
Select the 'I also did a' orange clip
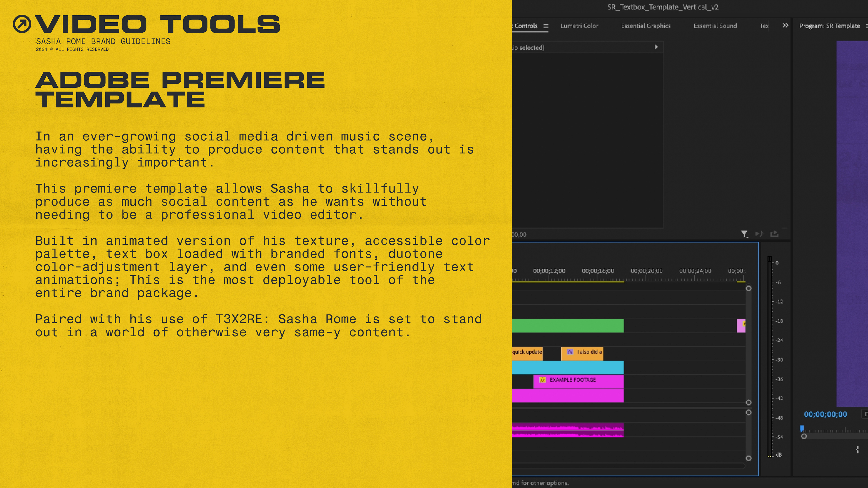[582, 354]
